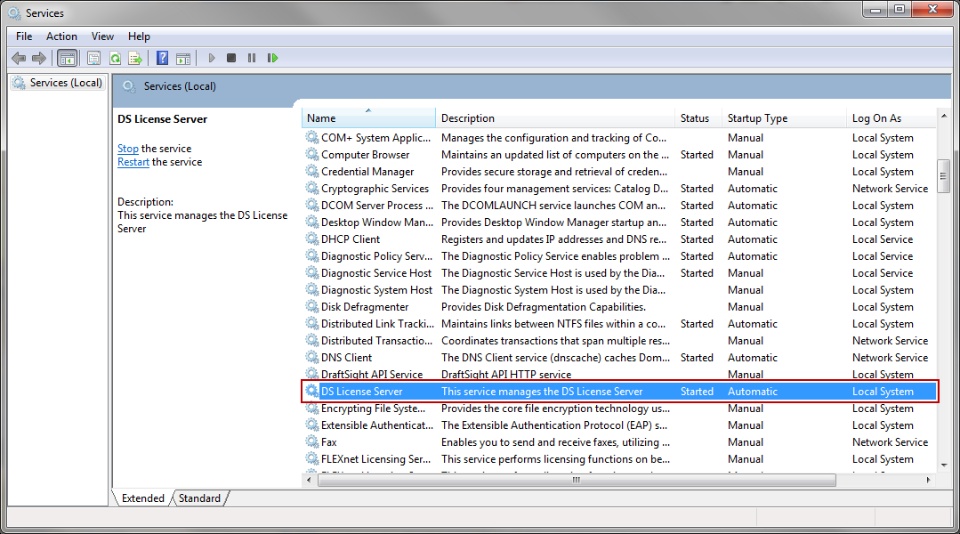Image resolution: width=960 pixels, height=534 pixels.
Task: Switch to the Extended tab
Action: [x=143, y=498]
